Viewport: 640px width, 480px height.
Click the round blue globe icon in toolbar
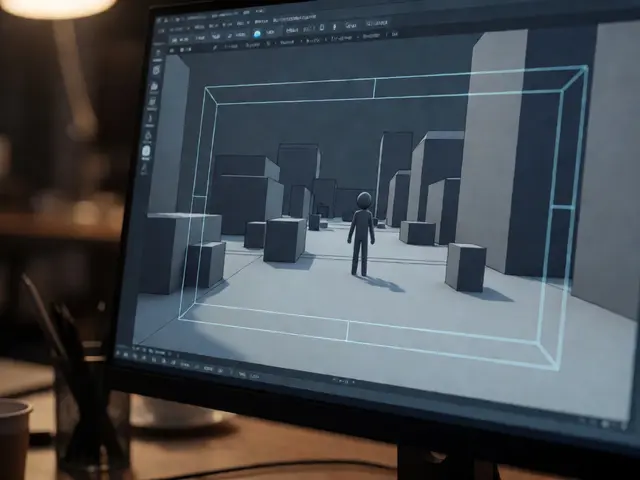(x=257, y=34)
